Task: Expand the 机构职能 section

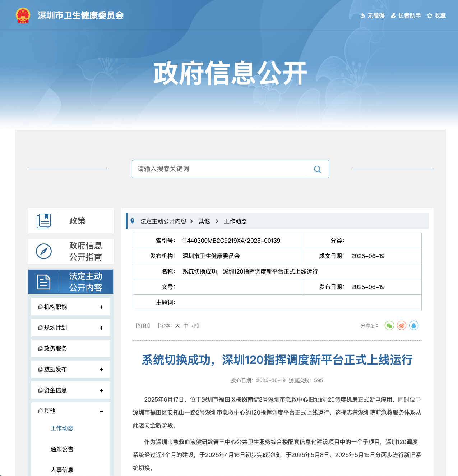Action: click(102, 307)
